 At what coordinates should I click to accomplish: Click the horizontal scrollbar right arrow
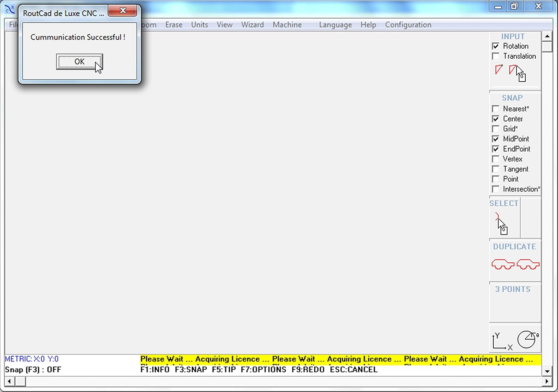click(547, 381)
